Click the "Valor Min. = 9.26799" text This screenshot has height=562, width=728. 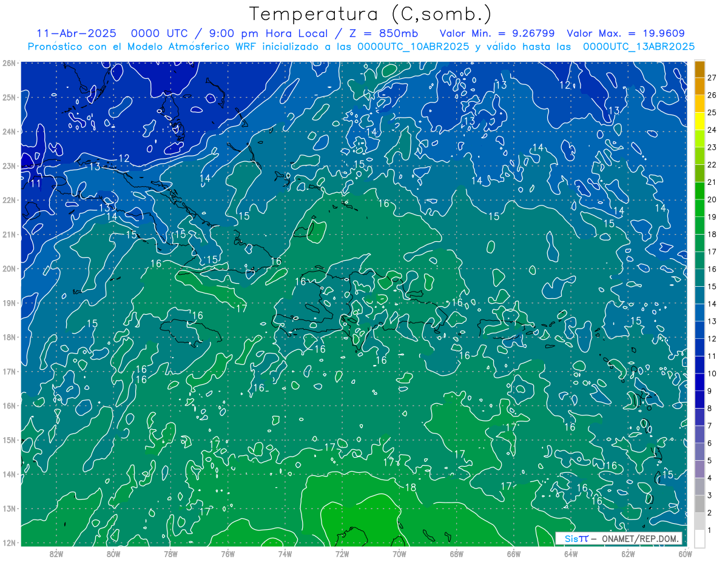point(497,33)
